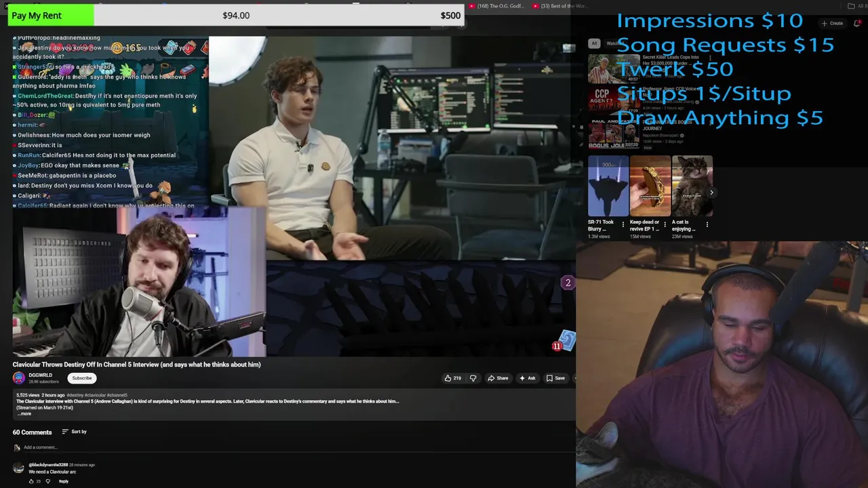Image resolution: width=868 pixels, height=488 pixels.
Task: Open the CCP Agent video thumbnail
Action: [614, 100]
